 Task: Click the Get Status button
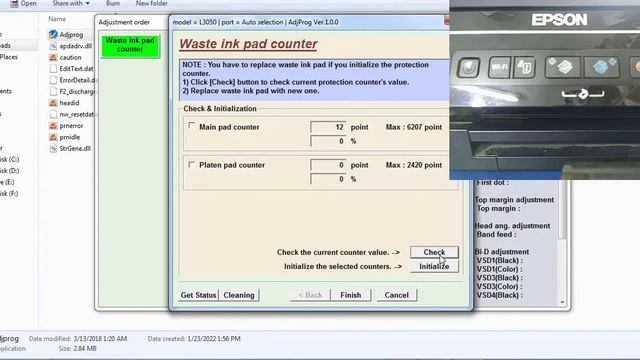pos(198,295)
